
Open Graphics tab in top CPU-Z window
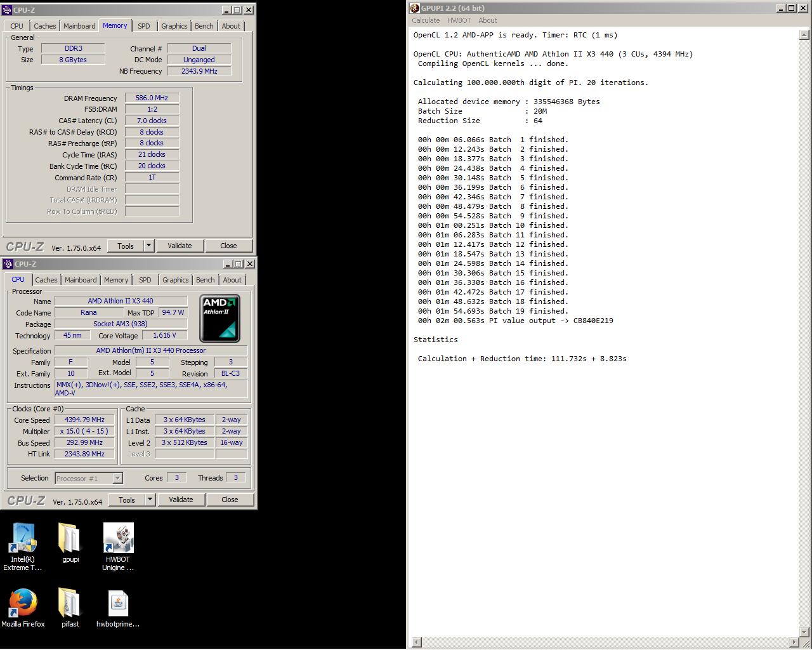174,26
